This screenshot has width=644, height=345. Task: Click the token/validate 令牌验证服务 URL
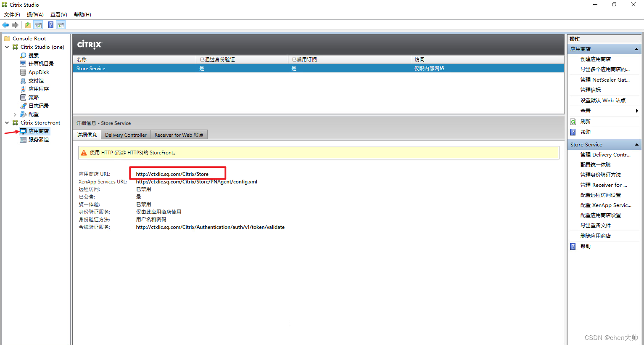[x=210, y=227]
